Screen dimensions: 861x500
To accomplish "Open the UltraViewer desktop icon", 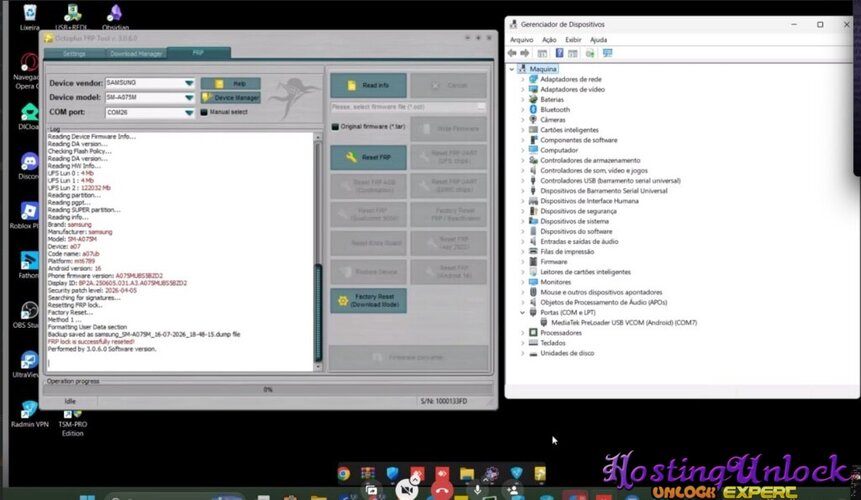I will click(29, 365).
